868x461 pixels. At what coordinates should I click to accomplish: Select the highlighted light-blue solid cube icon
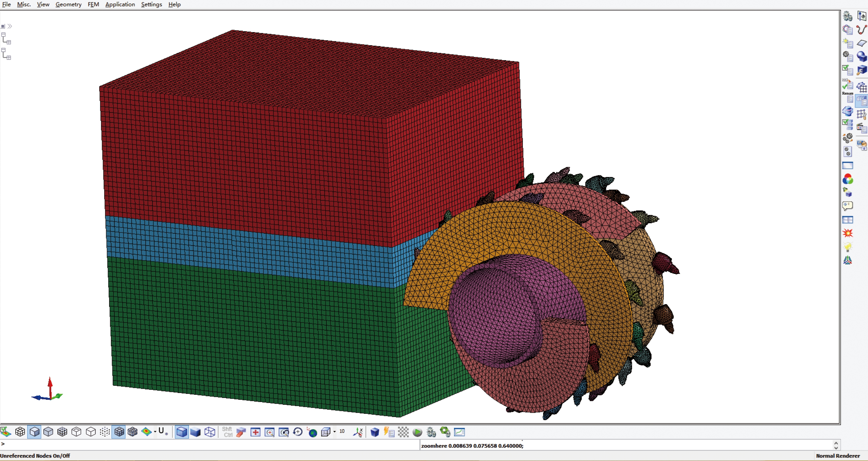(x=182, y=432)
